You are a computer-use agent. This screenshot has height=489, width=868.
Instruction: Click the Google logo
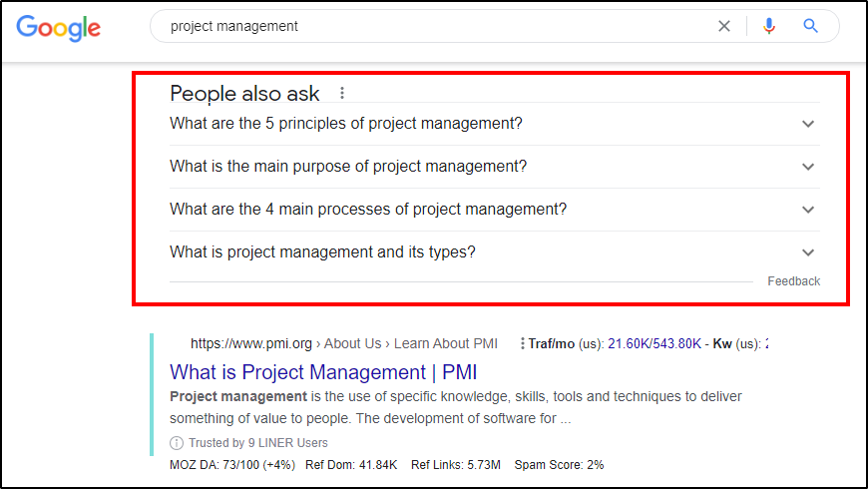point(58,27)
